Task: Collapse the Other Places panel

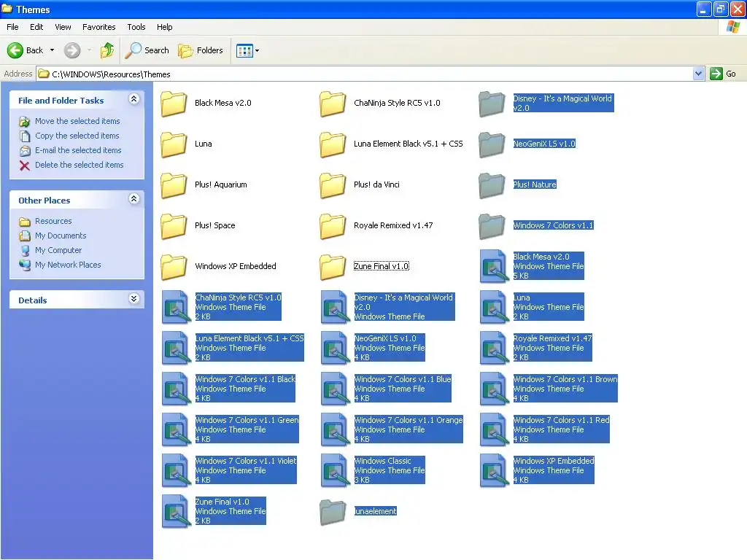Action: point(134,199)
